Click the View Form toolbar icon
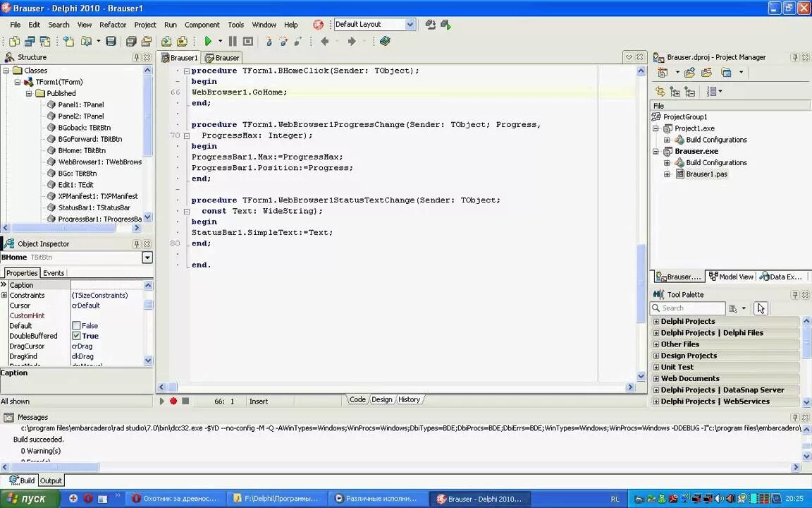 tap(30, 42)
